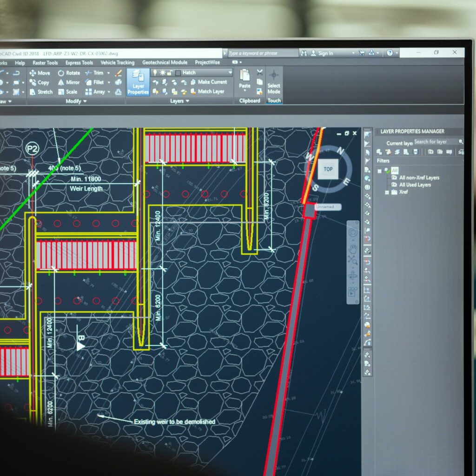Expand the Xref filter tree node
The image size is (476, 476).
pyautogui.click(x=387, y=192)
